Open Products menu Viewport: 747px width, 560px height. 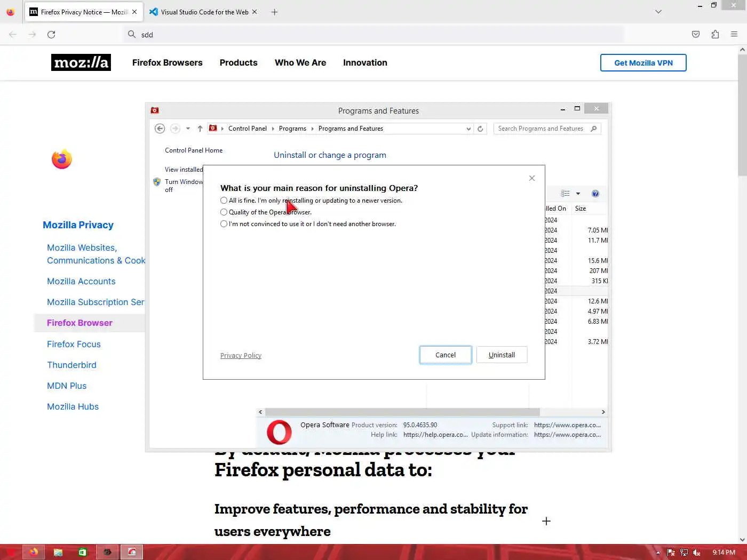[239, 62]
